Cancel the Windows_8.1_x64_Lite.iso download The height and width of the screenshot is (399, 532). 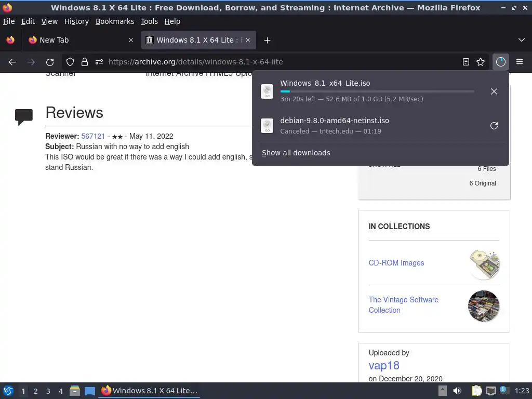click(494, 91)
